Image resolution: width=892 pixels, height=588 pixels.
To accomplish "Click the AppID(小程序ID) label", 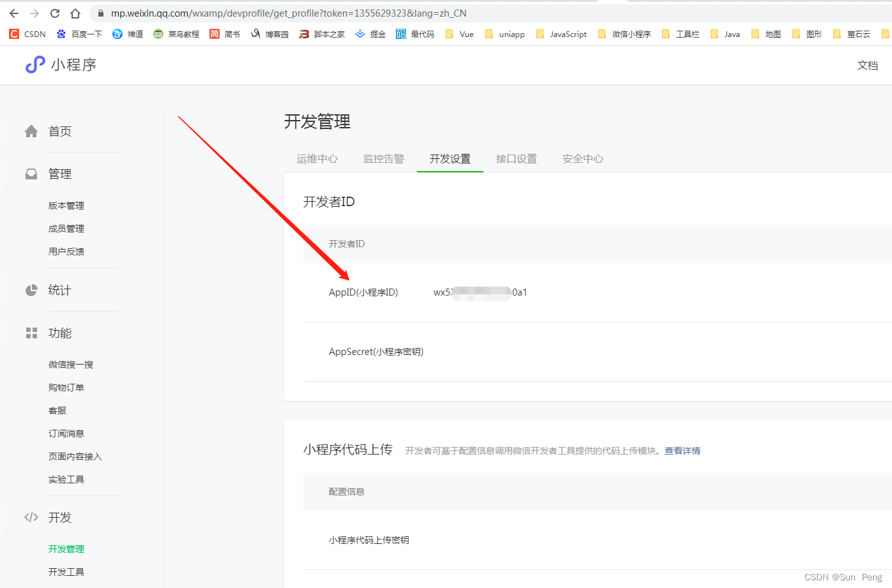I will [363, 292].
